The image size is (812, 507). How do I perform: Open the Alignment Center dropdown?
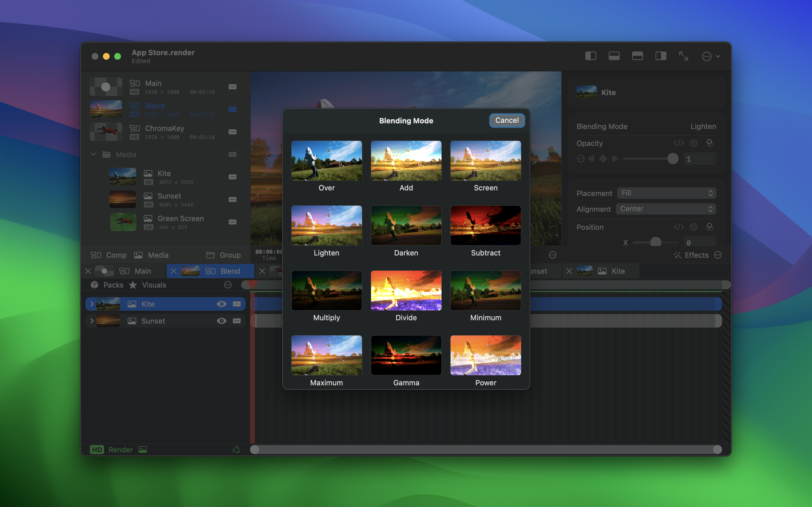pyautogui.click(x=666, y=209)
